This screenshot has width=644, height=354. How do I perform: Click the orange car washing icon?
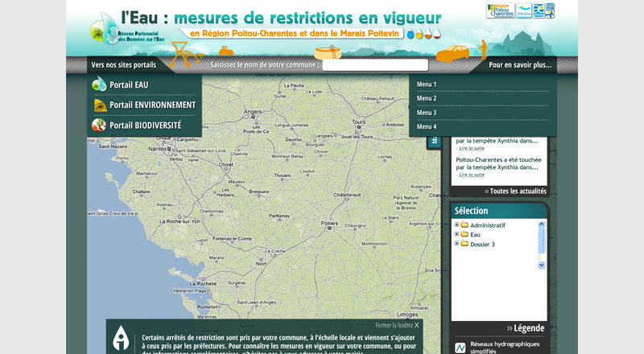pyautogui.click(x=452, y=53)
